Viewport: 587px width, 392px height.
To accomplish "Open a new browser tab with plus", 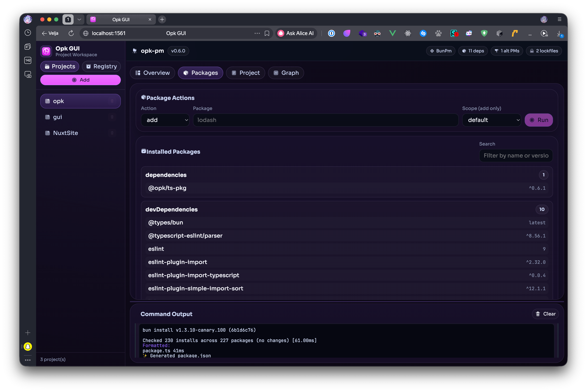I will point(162,19).
